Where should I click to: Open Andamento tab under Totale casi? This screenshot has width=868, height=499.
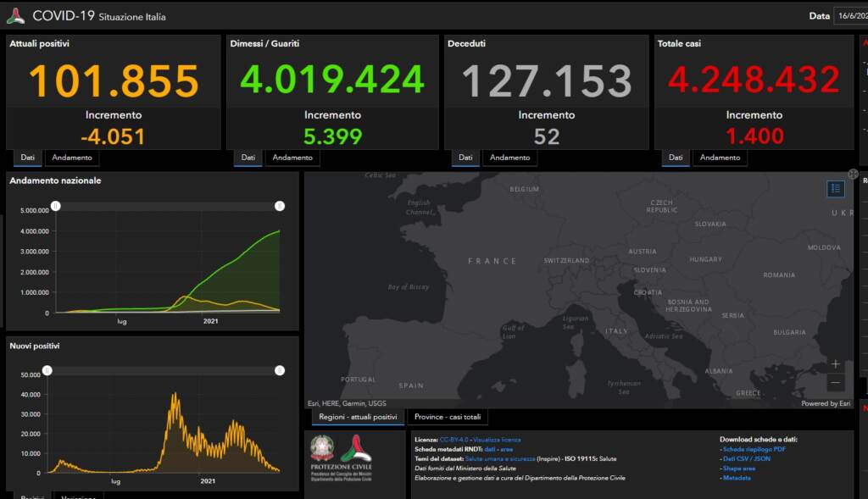pyautogui.click(x=720, y=158)
